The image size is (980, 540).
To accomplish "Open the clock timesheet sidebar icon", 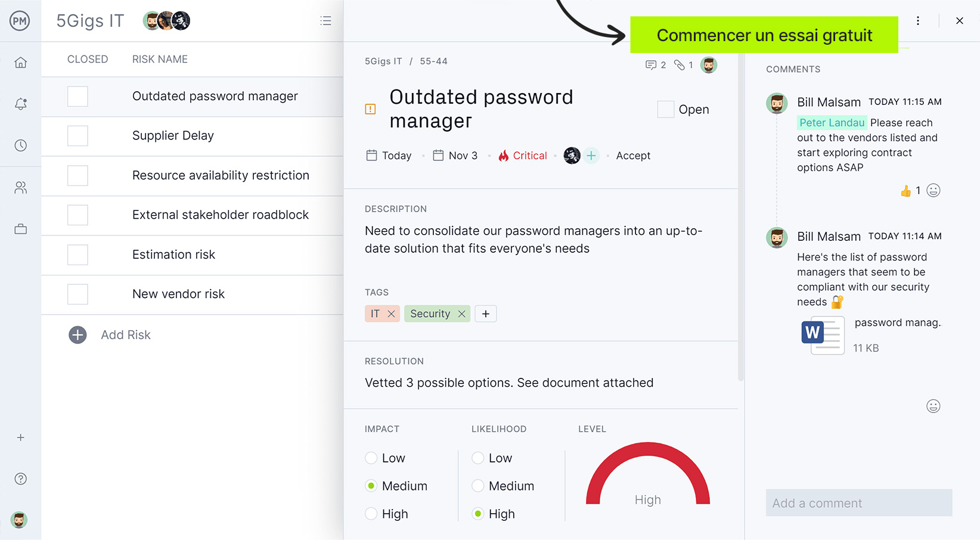I will (21, 145).
